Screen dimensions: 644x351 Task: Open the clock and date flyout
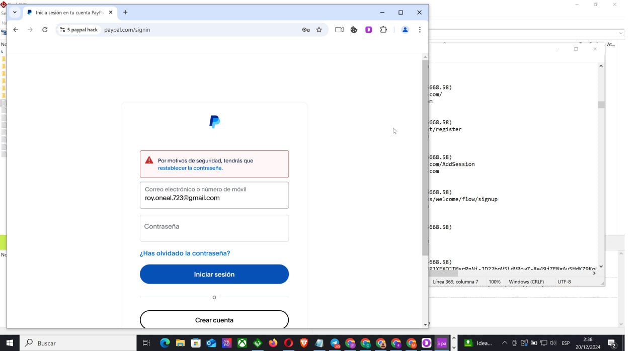click(x=588, y=343)
